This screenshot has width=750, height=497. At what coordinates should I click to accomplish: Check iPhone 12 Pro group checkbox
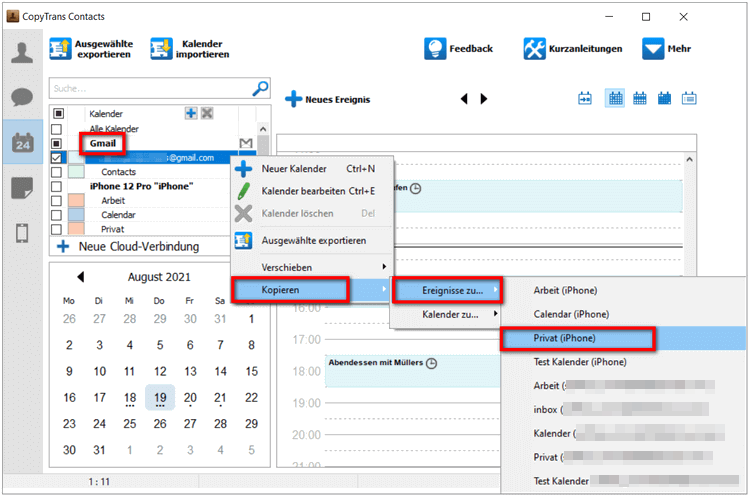(x=56, y=186)
